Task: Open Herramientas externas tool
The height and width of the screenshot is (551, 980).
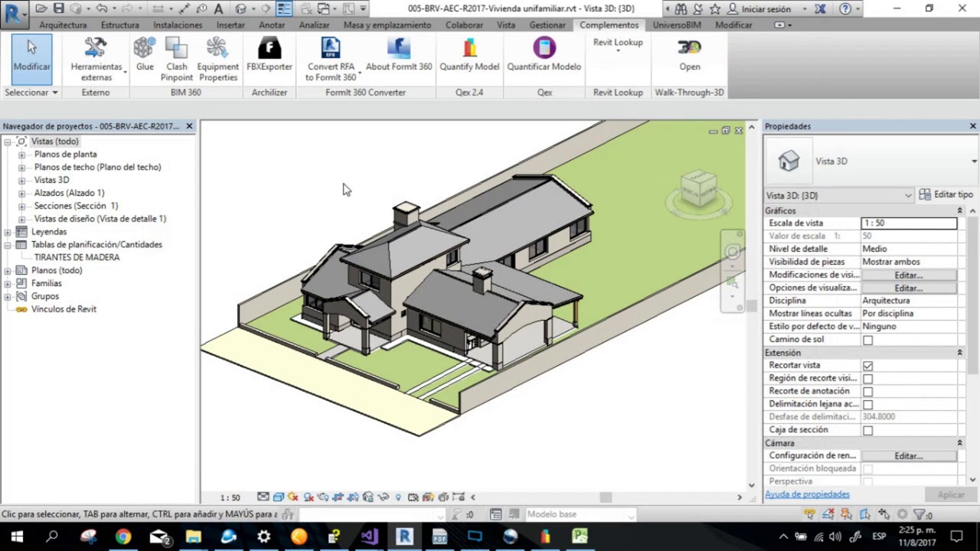Action: pos(96,58)
